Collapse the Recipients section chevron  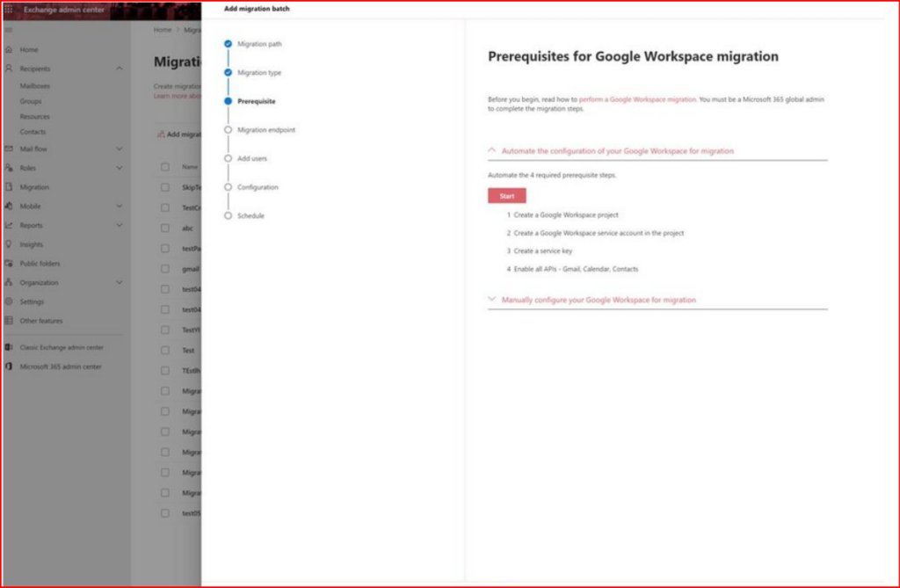click(119, 69)
